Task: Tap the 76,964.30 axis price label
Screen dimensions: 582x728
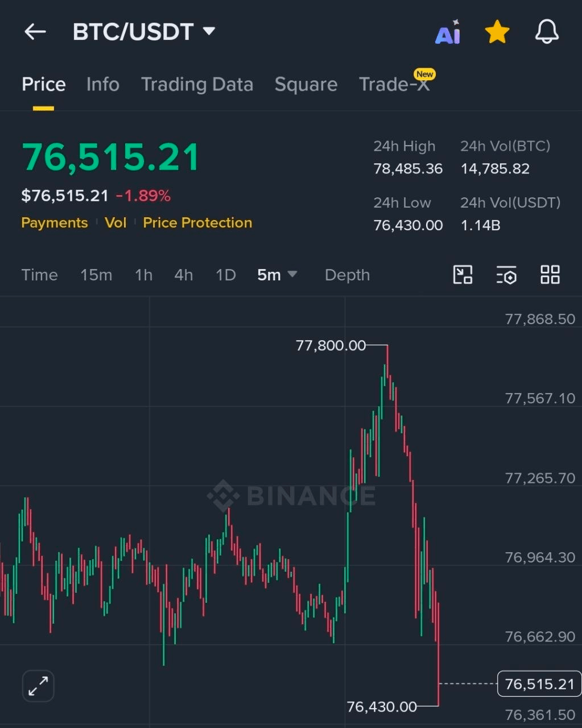Action: [540, 557]
